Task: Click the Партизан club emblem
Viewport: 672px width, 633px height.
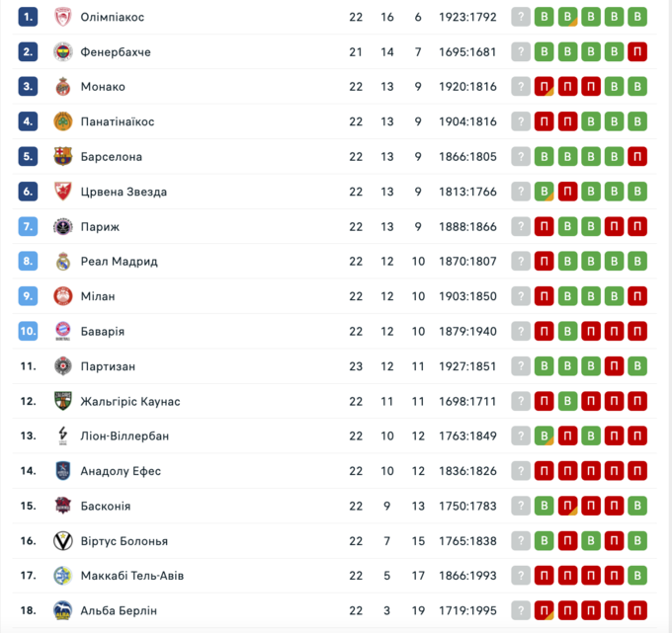Action: [62, 366]
